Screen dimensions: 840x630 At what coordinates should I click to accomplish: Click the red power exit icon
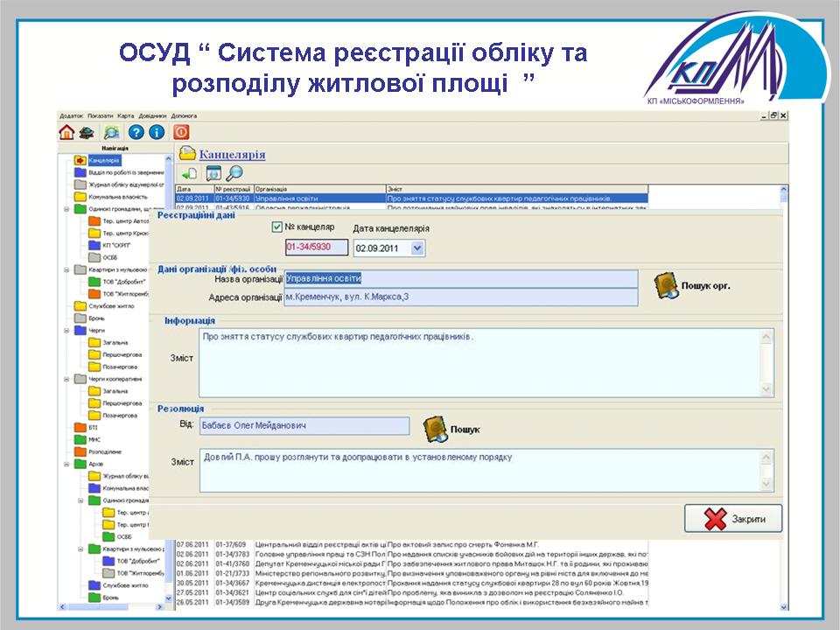point(181,132)
